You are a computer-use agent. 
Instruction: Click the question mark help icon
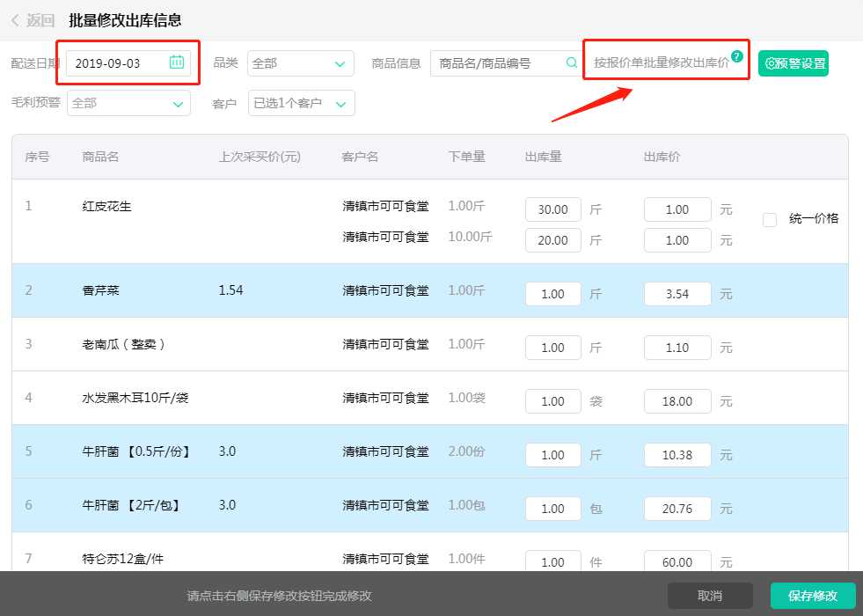[737, 56]
